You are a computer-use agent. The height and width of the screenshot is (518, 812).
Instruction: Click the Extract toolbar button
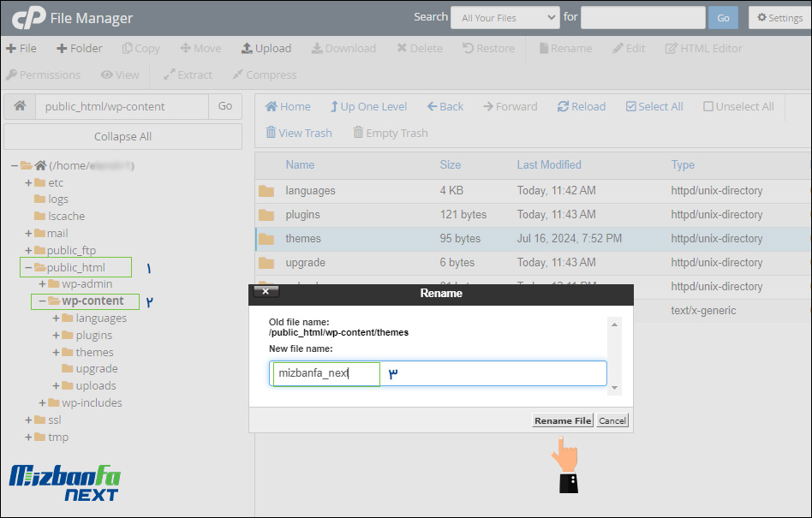[x=188, y=75]
